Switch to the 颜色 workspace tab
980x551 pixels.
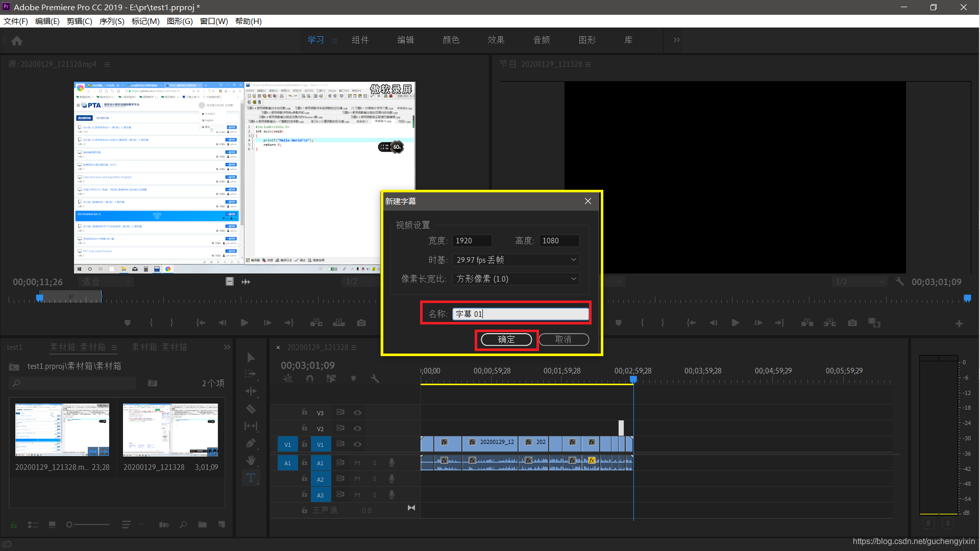click(451, 40)
